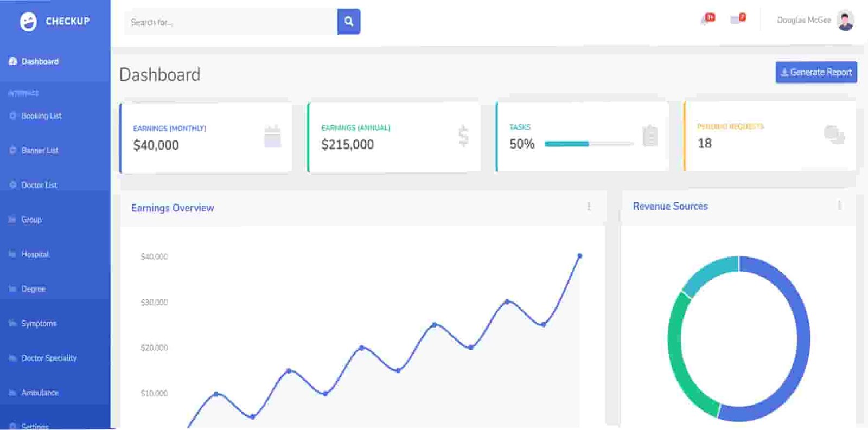Open the messages envelope icon

click(737, 20)
